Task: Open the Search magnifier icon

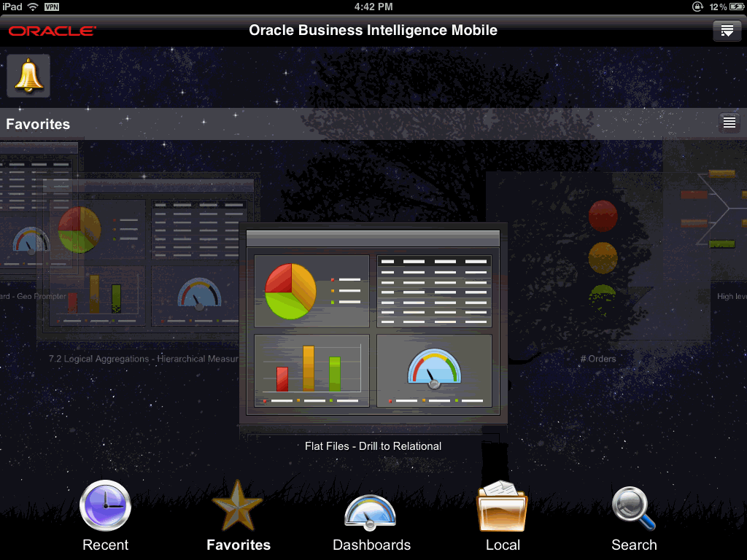Action: pos(634,508)
